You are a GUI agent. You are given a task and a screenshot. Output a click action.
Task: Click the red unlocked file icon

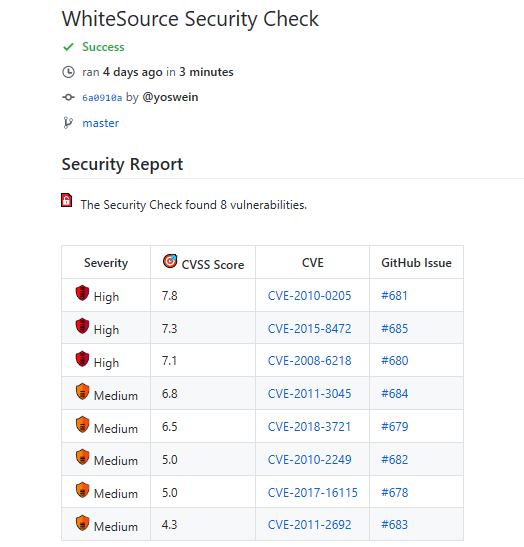[x=67, y=200]
